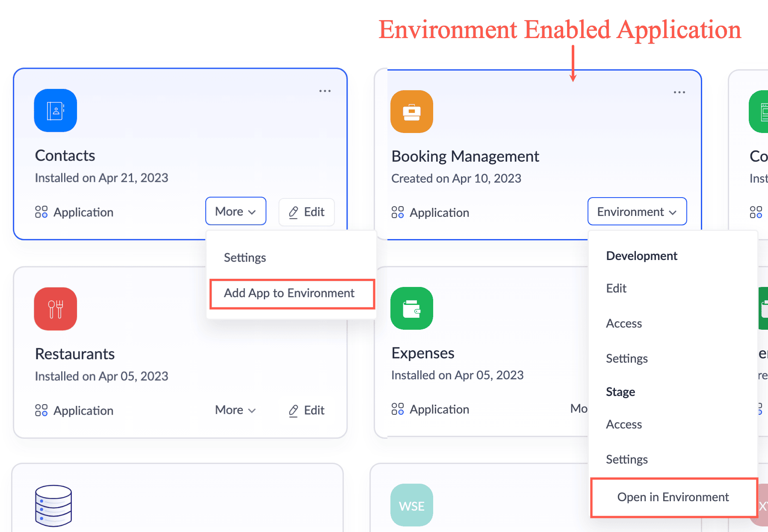The image size is (768, 532).
Task: Click the green Expenses wallet icon
Action: (411, 308)
